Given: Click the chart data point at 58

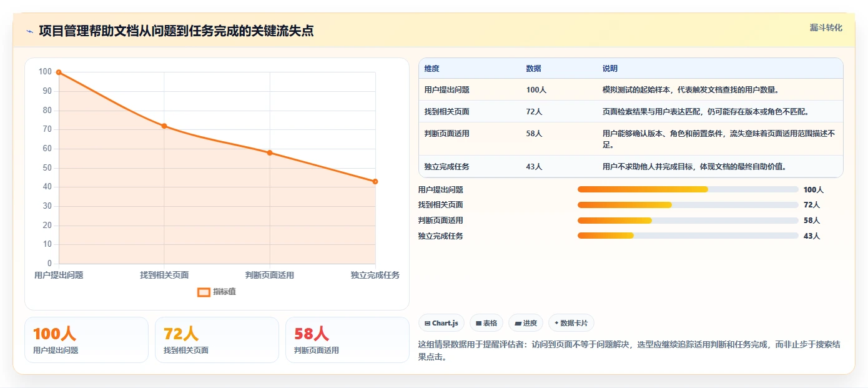Looking at the screenshot, I should pyautogui.click(x=270, y=152).
